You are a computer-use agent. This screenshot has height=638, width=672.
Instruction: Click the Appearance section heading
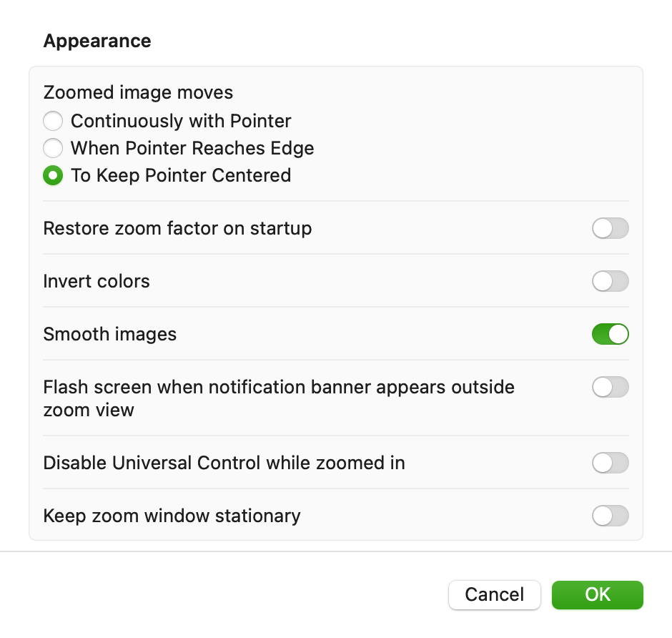pos(97,41)
